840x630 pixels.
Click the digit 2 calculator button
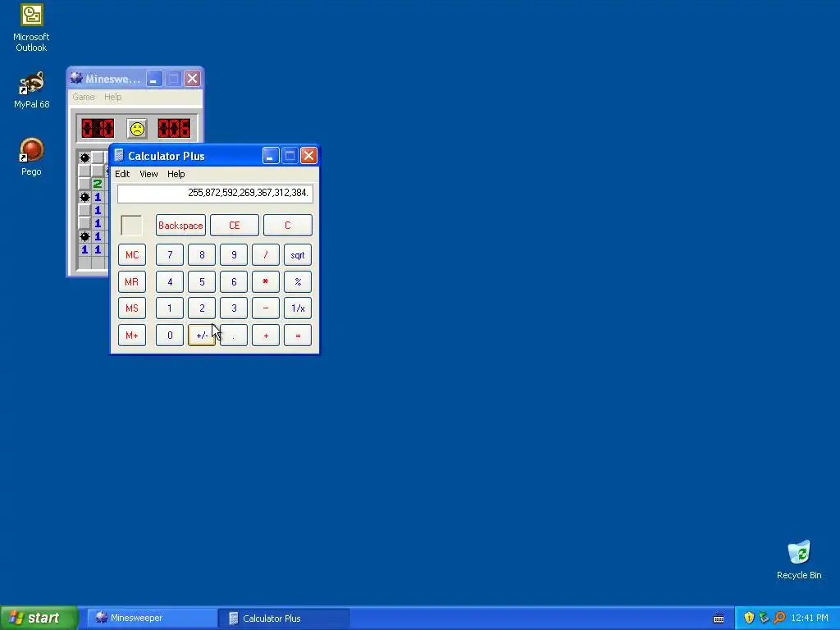202,308
